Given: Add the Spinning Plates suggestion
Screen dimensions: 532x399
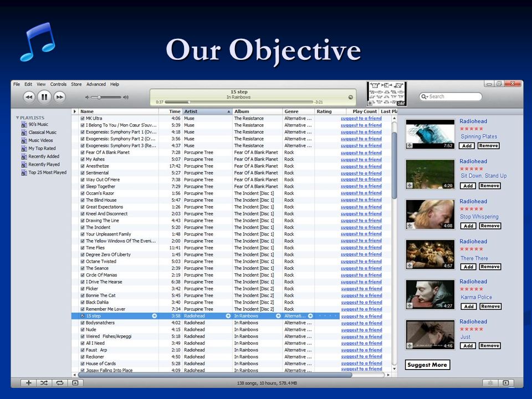Looking at the screenshot, I should [467, 146].
